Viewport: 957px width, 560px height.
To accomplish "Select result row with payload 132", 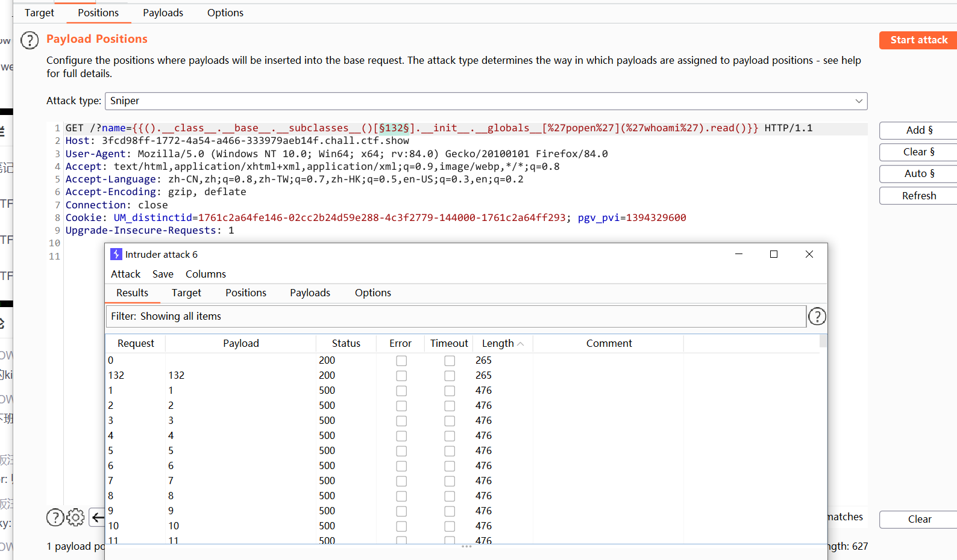I will (x=462, y=376).
